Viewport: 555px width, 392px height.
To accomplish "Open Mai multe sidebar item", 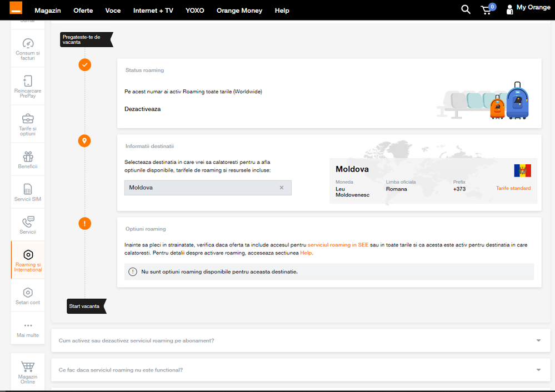I will tap(28, 329).
